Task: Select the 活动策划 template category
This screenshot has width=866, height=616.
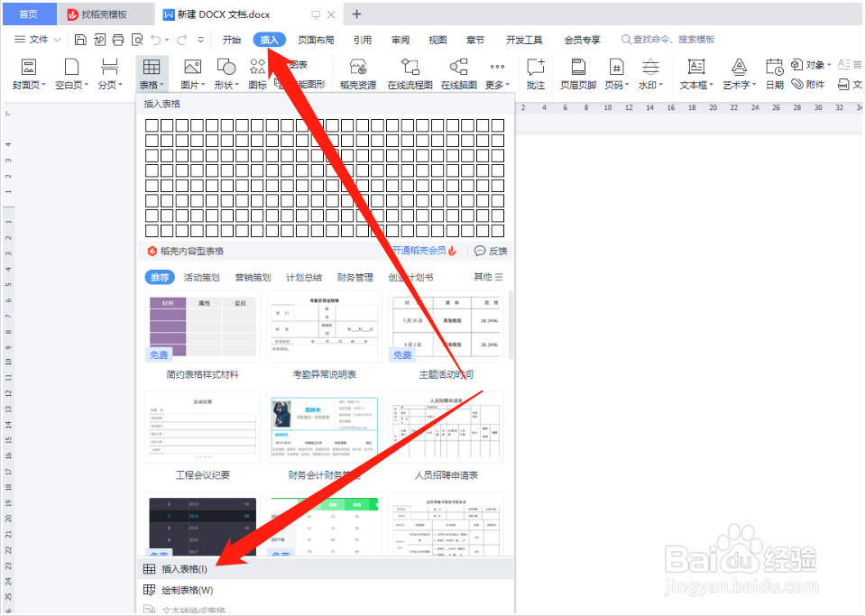Action: point(201,277)
